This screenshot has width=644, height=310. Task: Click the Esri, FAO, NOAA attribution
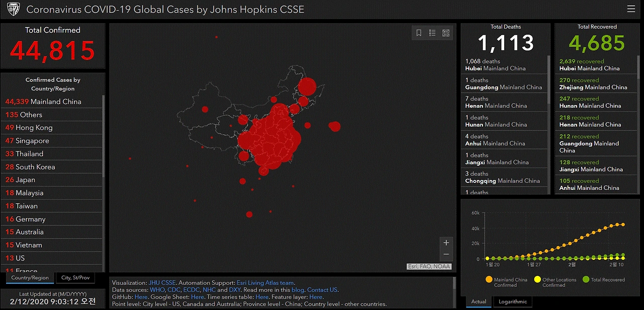(429, 266)
